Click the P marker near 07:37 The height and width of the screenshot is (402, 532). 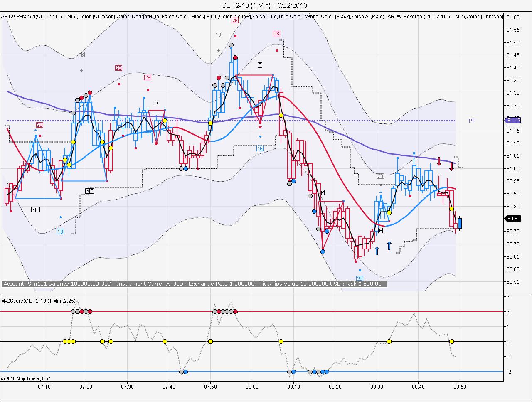[x=156, y=104]
